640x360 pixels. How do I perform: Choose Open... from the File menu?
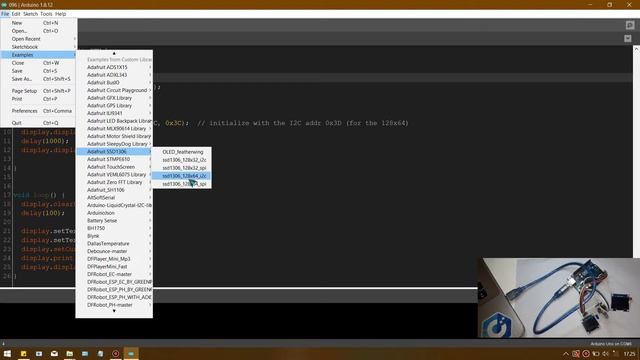tap(38, 31)
